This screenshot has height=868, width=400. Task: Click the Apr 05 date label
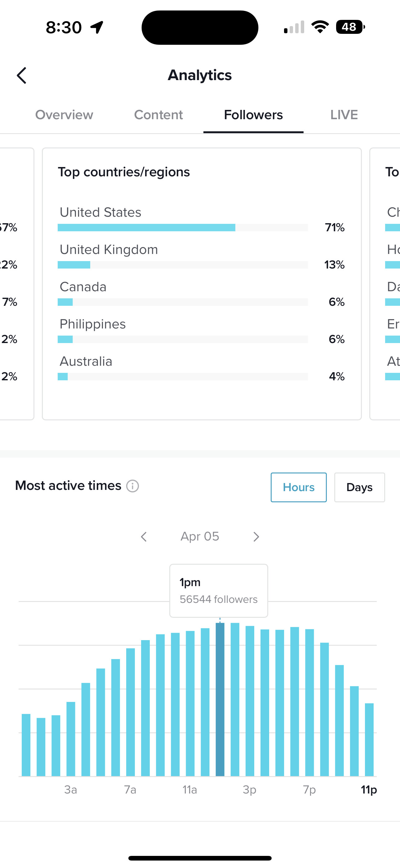(200, 536)
